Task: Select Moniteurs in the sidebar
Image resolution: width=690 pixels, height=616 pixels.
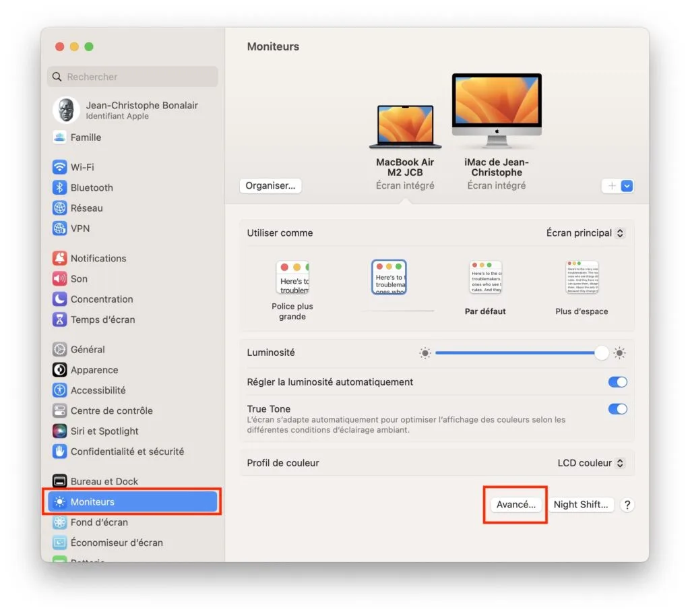Action: pyautogui.click(x=133, y=501)
